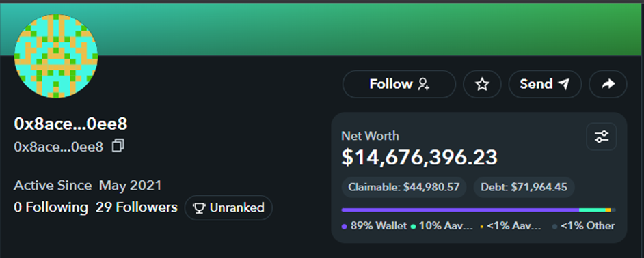Select the 10% Aave legend item
The image size is (644, 258).
442,226
